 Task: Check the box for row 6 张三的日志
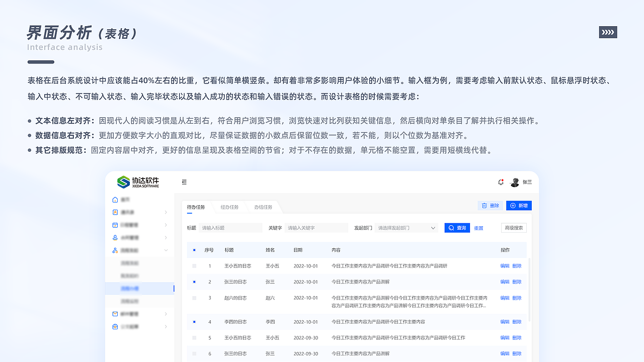point(194,354)
